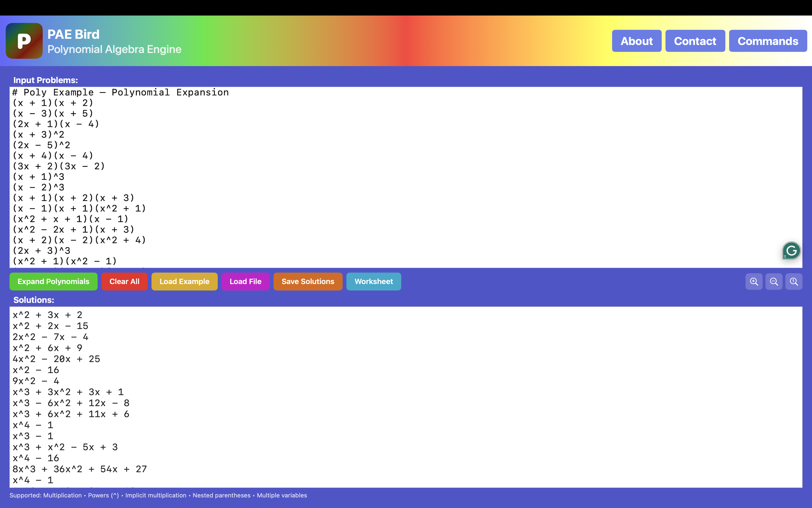Click the solution 'x^3 + x^2 - 5x + 3'

point(65,447)
